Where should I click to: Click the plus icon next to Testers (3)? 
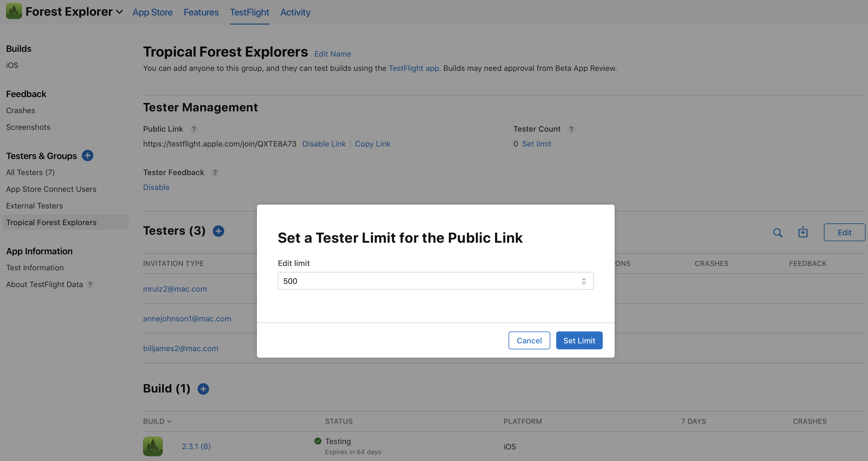tap(219, 231)
